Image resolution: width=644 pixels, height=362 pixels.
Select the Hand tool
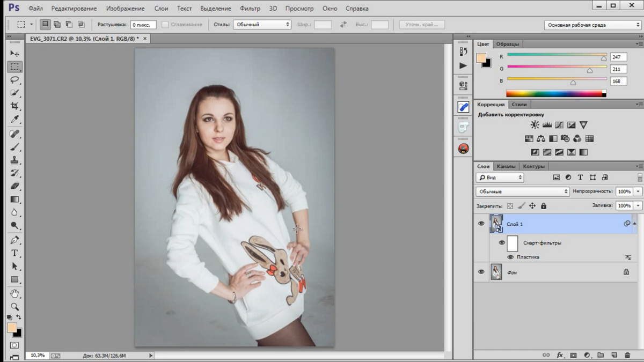click(14, 293)
